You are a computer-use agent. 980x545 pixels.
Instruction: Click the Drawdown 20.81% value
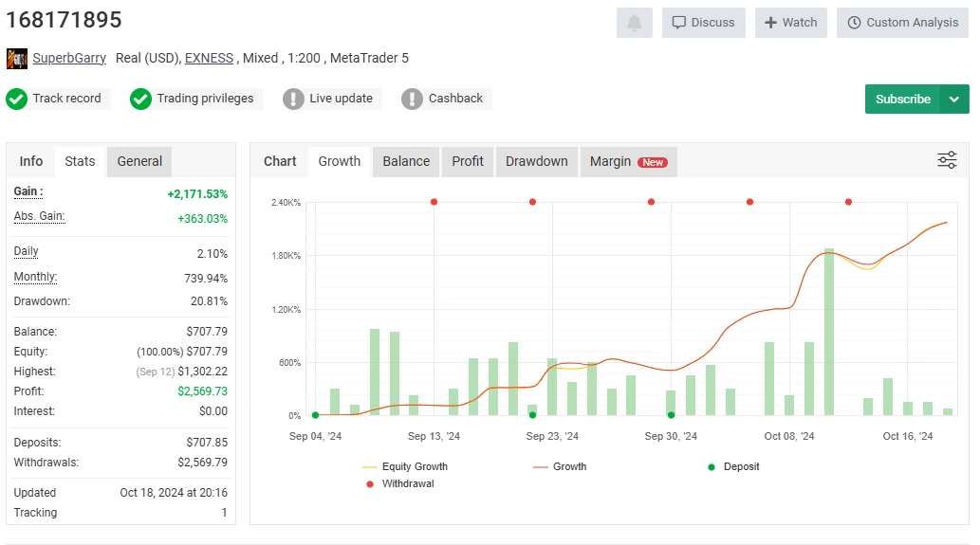209,301
